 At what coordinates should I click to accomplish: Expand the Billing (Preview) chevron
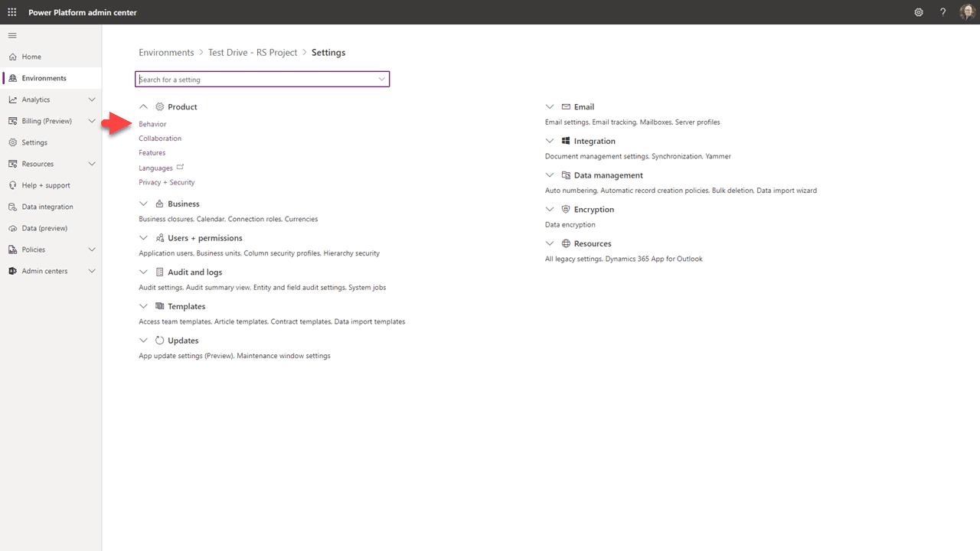tap(91, 120)
